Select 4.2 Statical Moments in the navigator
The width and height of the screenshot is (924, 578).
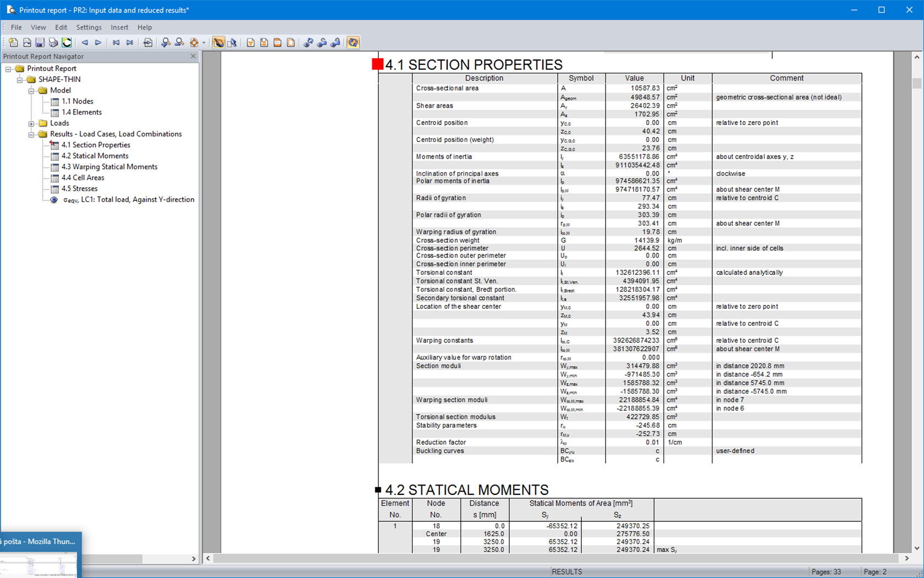(95, 156)
